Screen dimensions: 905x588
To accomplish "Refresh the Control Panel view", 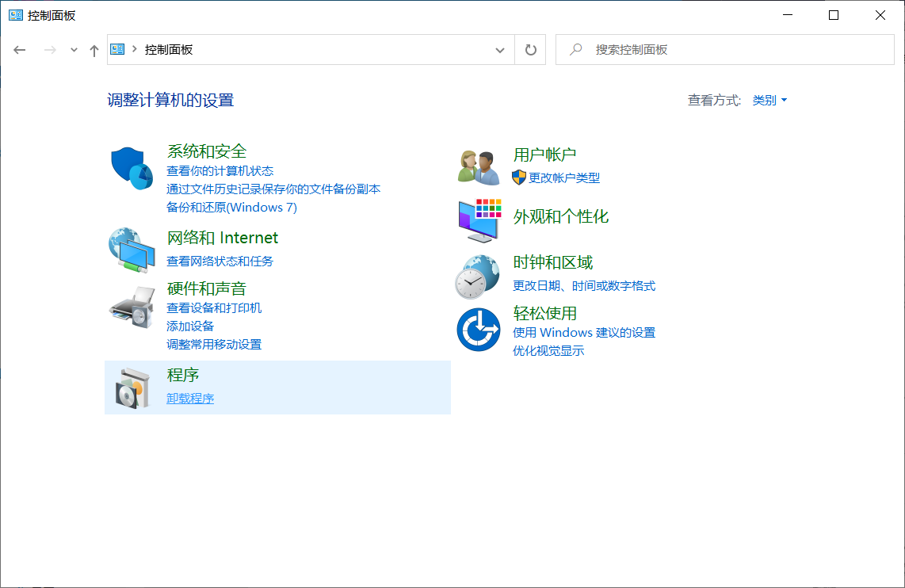I will click(530, 50).
